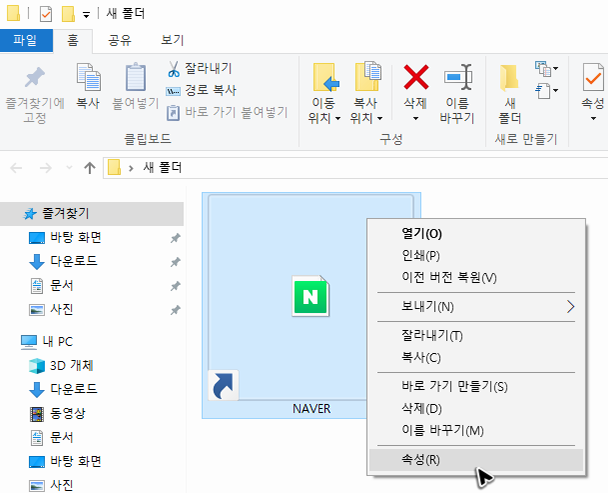Click the title bar properties checkmark icon

[x=46, y=14]
